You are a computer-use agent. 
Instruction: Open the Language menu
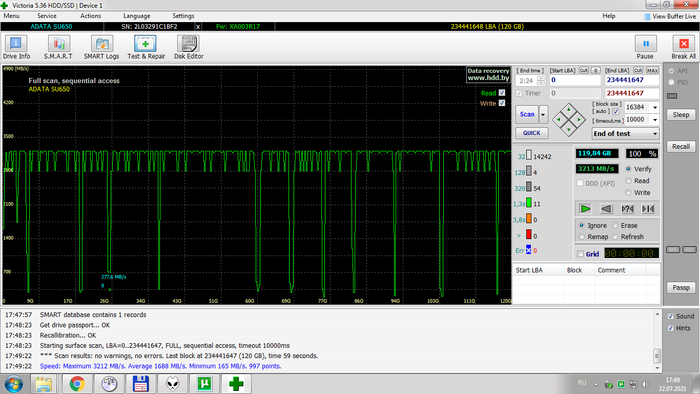pyautogui.click(x=137, y=16)
